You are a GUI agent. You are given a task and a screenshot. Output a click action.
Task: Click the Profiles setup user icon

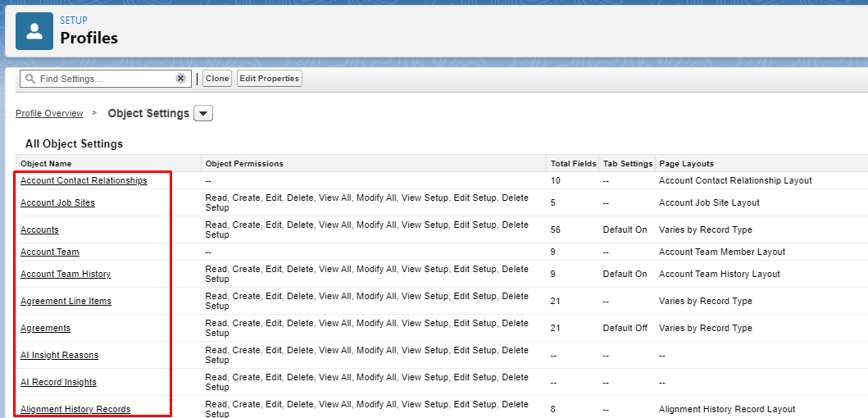point(34,31)
